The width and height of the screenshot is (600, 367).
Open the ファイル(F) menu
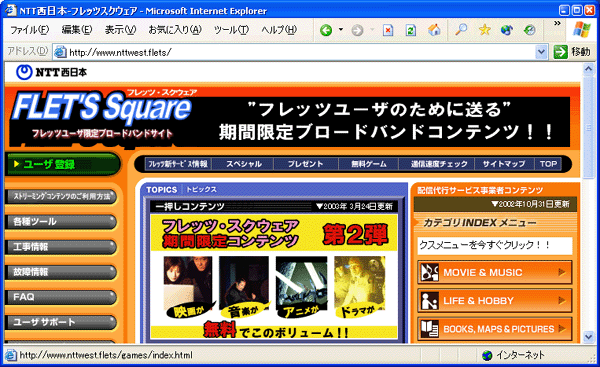click(x=29, y=30)
